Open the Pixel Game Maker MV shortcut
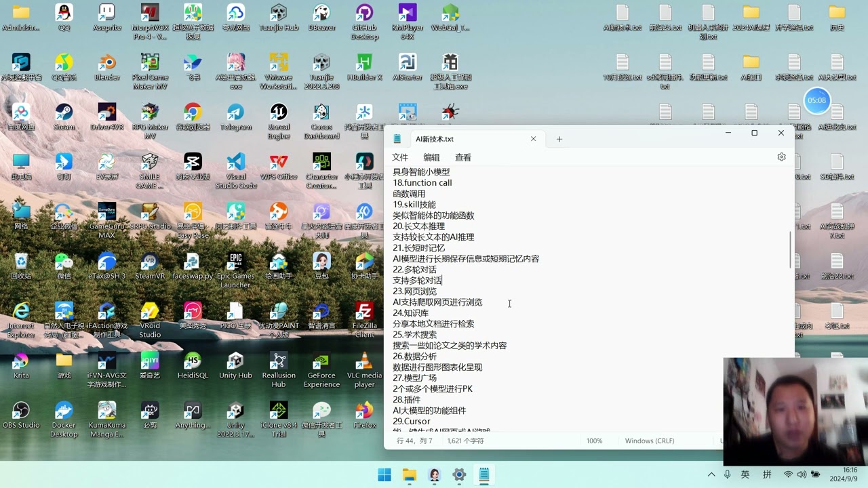868x488 pixels. pos(150,71)
